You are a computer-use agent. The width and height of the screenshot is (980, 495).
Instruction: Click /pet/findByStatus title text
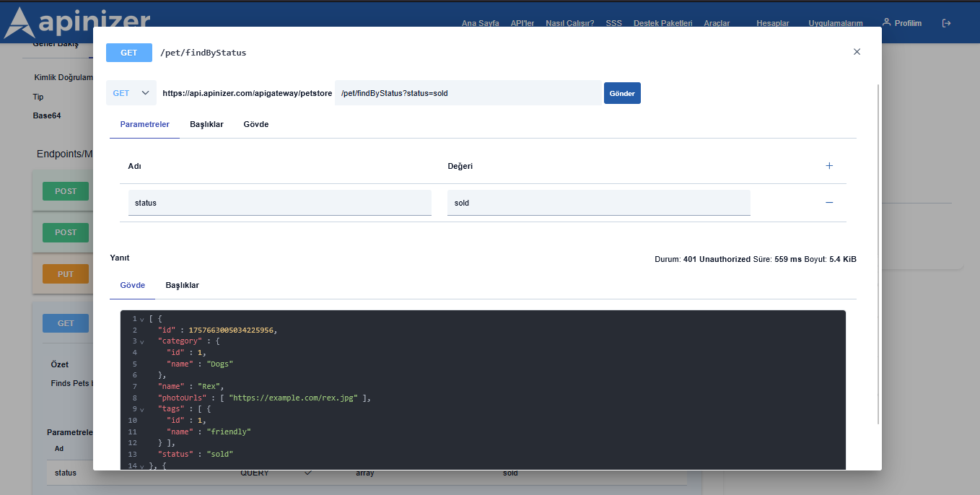204,53
